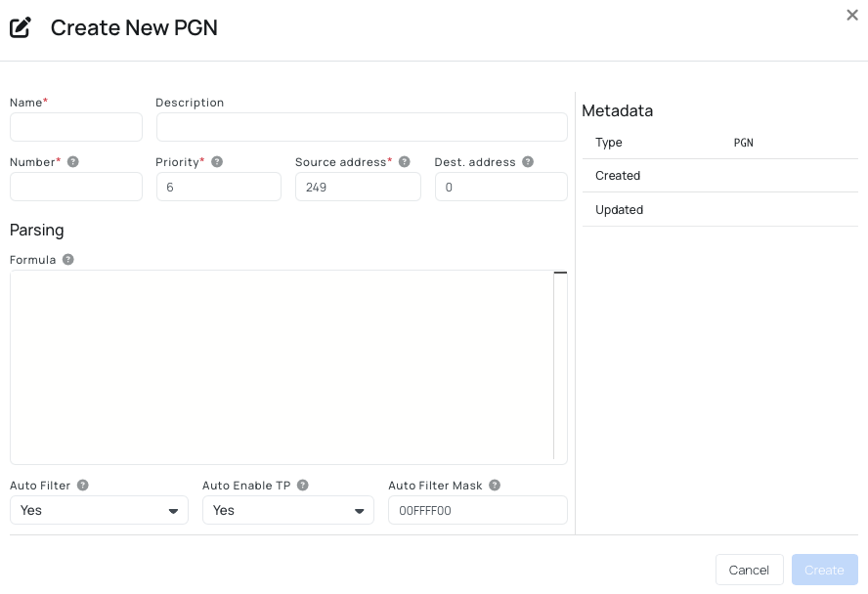868x594 pixels.
Task: Click the Auto Filter help icon
Action: point(82,486)
